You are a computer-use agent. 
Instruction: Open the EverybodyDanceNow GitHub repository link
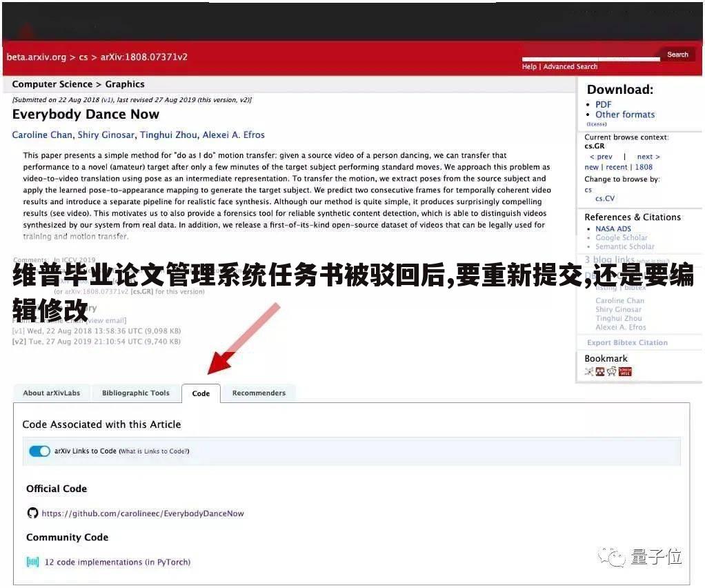143,513
